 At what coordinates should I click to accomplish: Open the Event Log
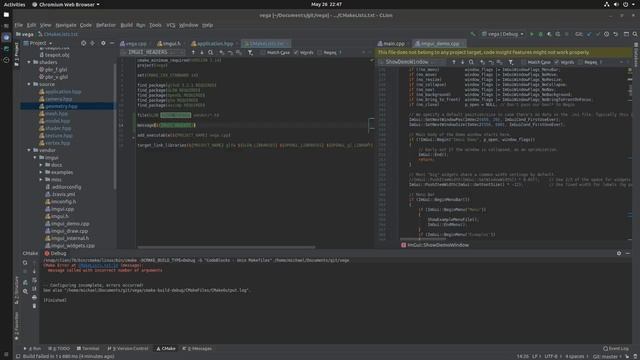616,349
